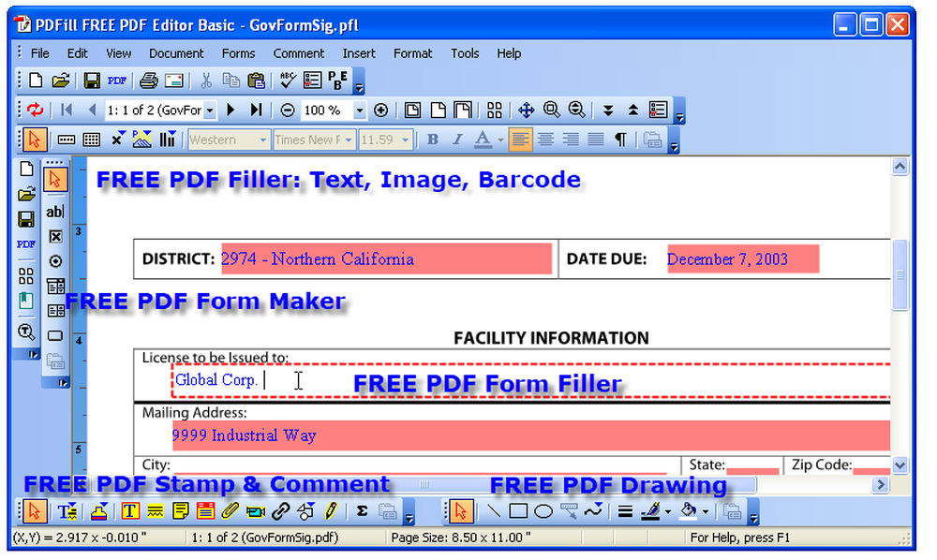Select the link tool in comment toolbar

tap(280, 511)
